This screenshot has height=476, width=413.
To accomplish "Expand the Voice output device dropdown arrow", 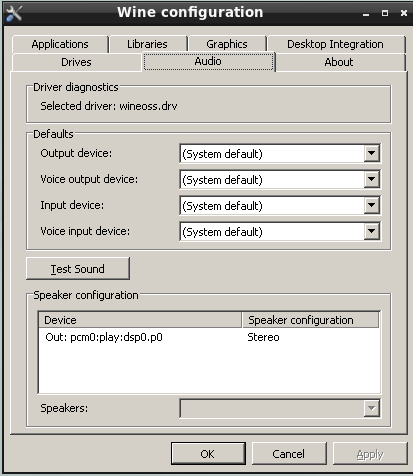I will 371,180.
